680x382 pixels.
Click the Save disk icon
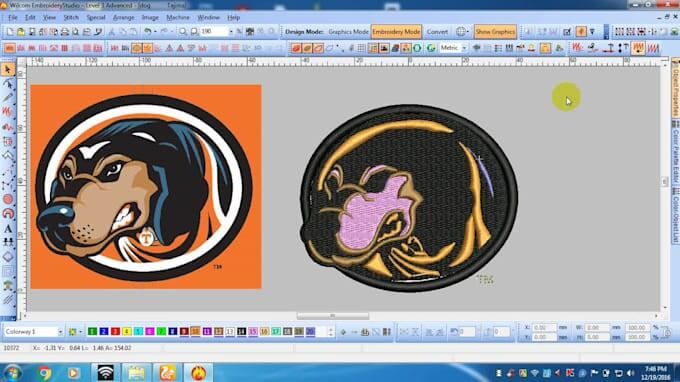click(x=32, y=32)
